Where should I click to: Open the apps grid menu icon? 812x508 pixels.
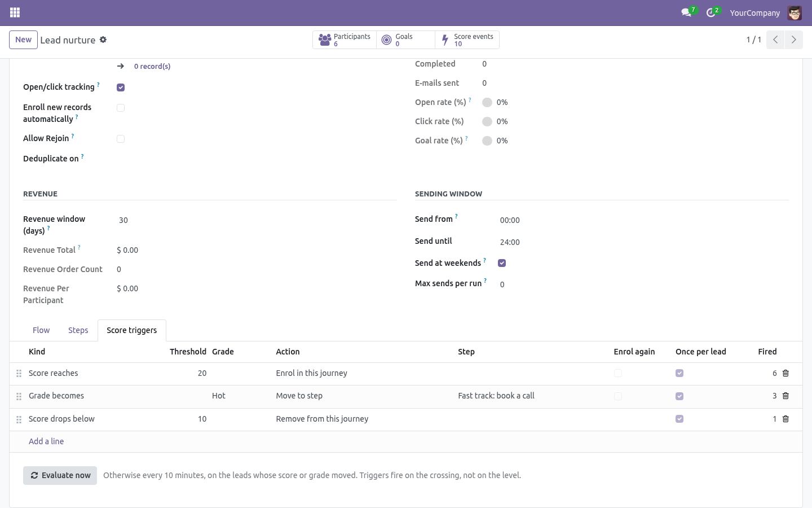[x=15, y=12]
